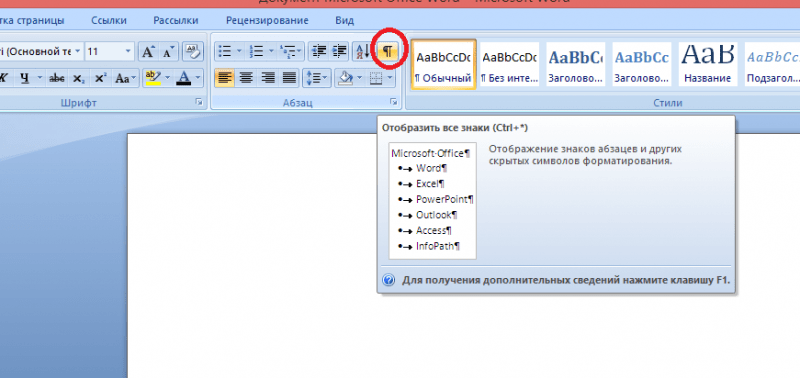Apply paragraph shading with paint bucket
Screen dimensions: 800x378
(345, 78)
